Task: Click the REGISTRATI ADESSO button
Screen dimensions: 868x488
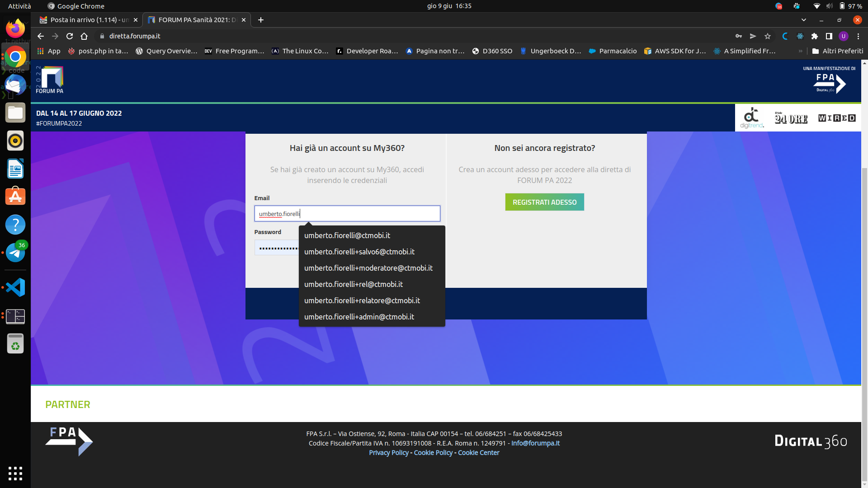Action: [x=544, y=202]
